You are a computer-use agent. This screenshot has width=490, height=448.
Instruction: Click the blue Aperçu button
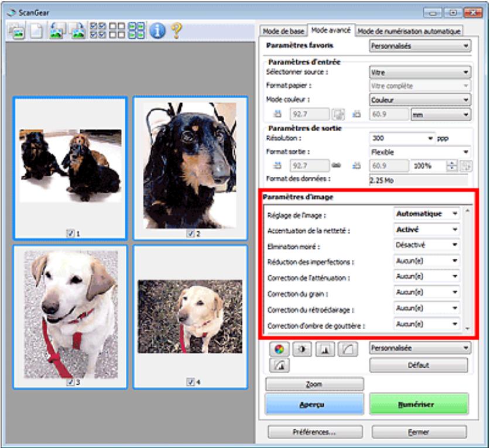(x=314, y=404)
